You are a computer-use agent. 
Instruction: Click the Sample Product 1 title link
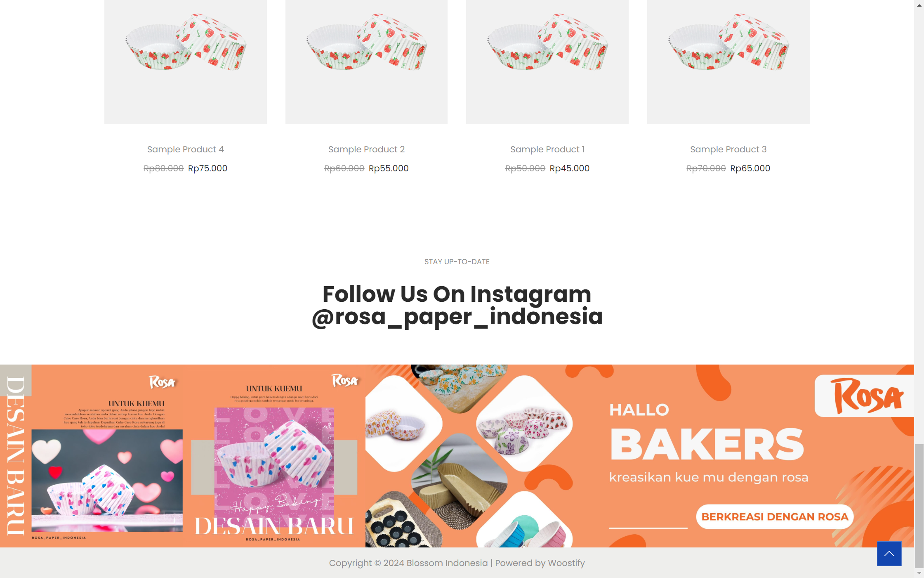coord(547,149)
